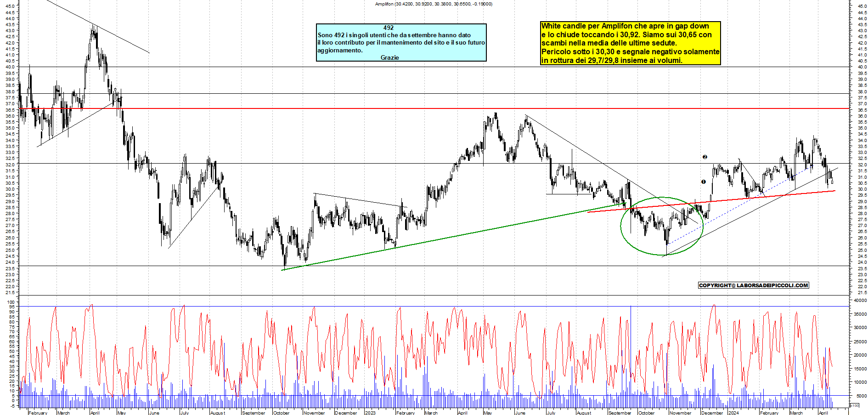Screen dimensions: 868x415
Task: Click the line 'White candle per Amplifon'
Action: click(625, 26)
